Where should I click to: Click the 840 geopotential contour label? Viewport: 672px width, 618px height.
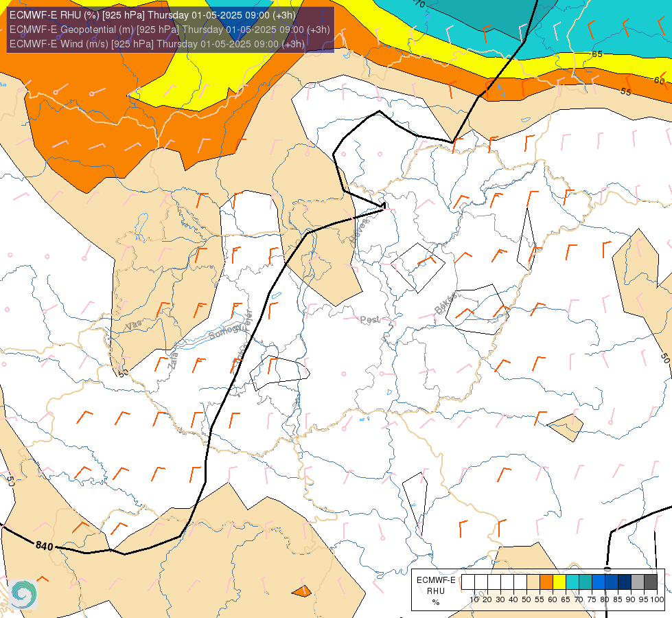click(x=44, y=546)
